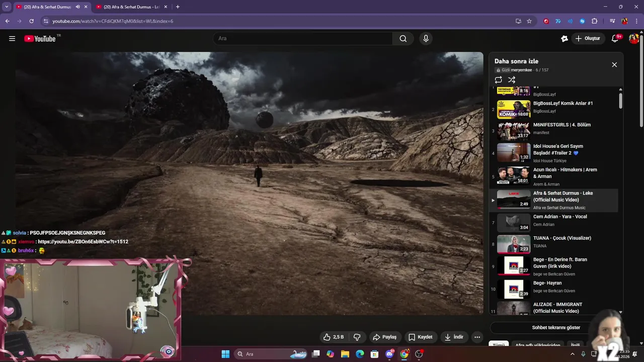Open Windows Start menu
Viewport: 644px width, 362px height.
[x=225, y=354]
